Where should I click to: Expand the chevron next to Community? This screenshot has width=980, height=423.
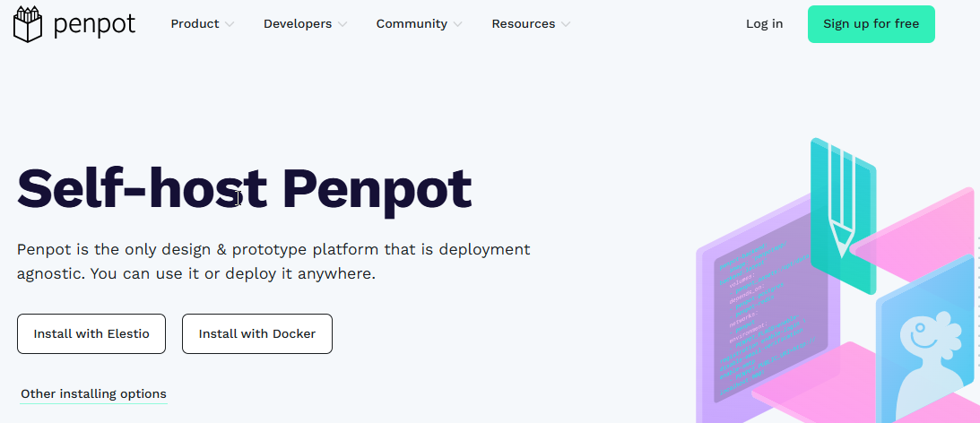(x=457, y=24)
